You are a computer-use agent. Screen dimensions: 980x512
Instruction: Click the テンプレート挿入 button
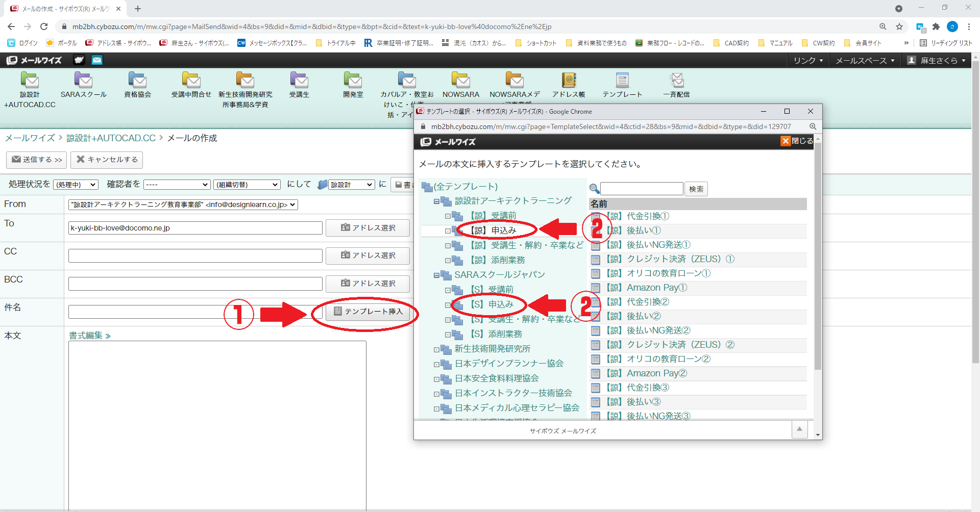pyautogui.click(x=368, y=312)
